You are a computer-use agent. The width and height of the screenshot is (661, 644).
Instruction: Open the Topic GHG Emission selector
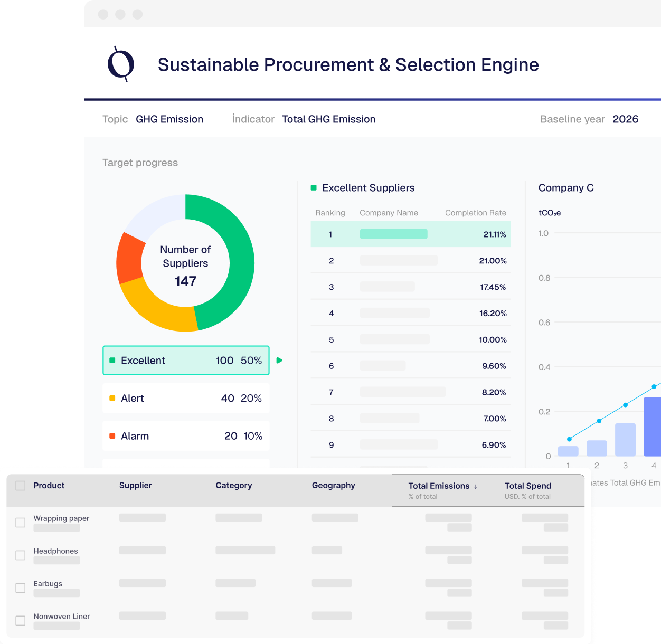tap(169, 119)
